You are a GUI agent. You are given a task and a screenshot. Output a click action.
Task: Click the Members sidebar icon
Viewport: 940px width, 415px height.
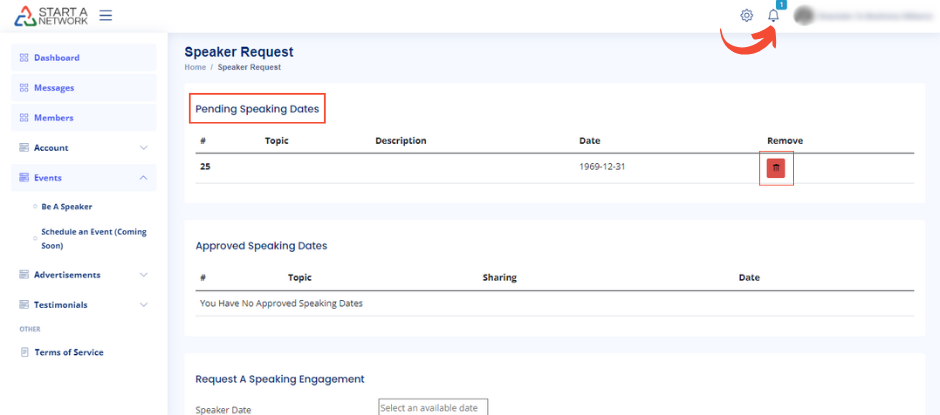point(24,118)
